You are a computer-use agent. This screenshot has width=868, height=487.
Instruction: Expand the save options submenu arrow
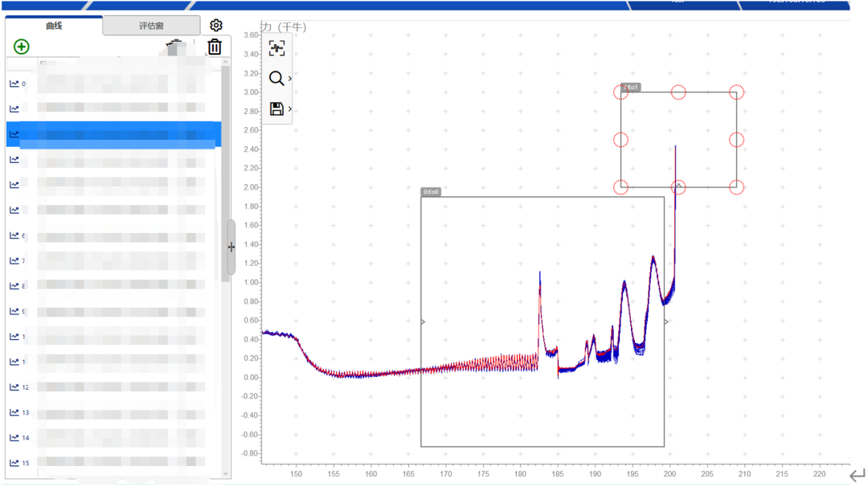[289, 109]
